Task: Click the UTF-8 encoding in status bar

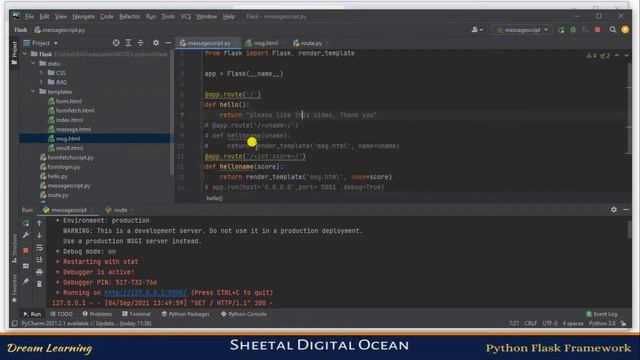Action: point(550,323)
